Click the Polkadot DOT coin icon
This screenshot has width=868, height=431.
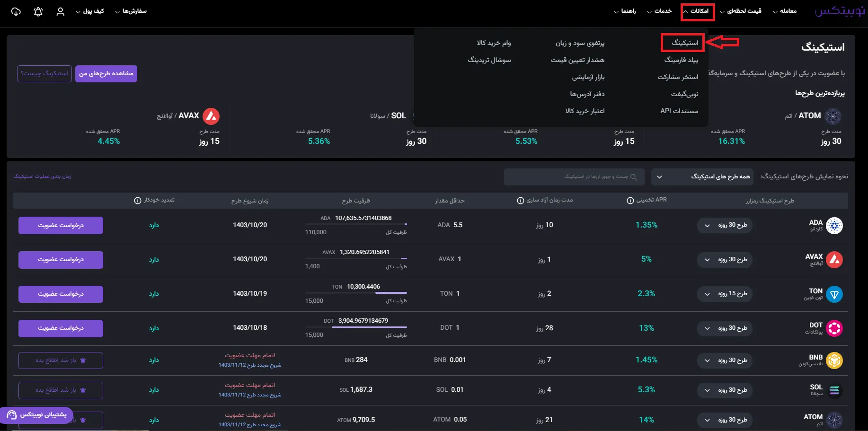click(834, 328)
